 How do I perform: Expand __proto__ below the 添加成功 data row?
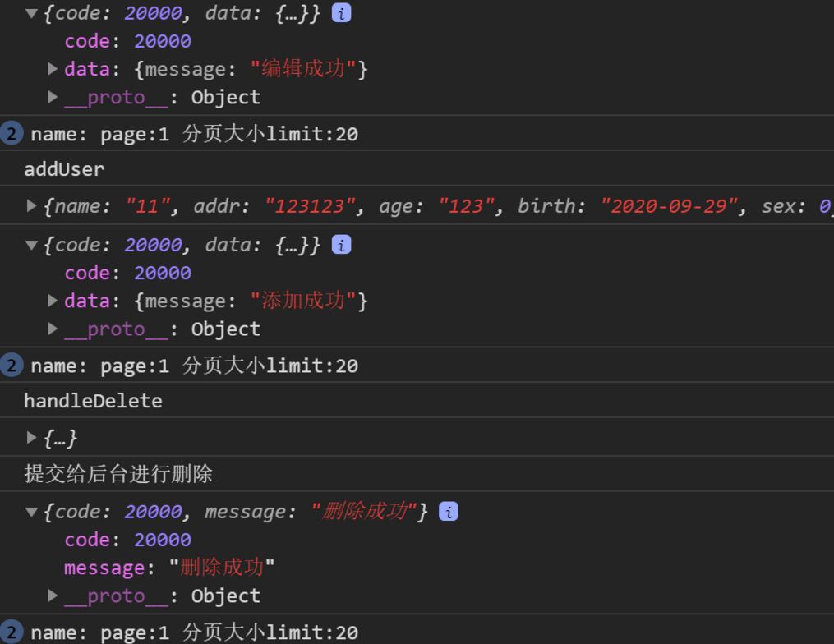(x=53, y=329)
